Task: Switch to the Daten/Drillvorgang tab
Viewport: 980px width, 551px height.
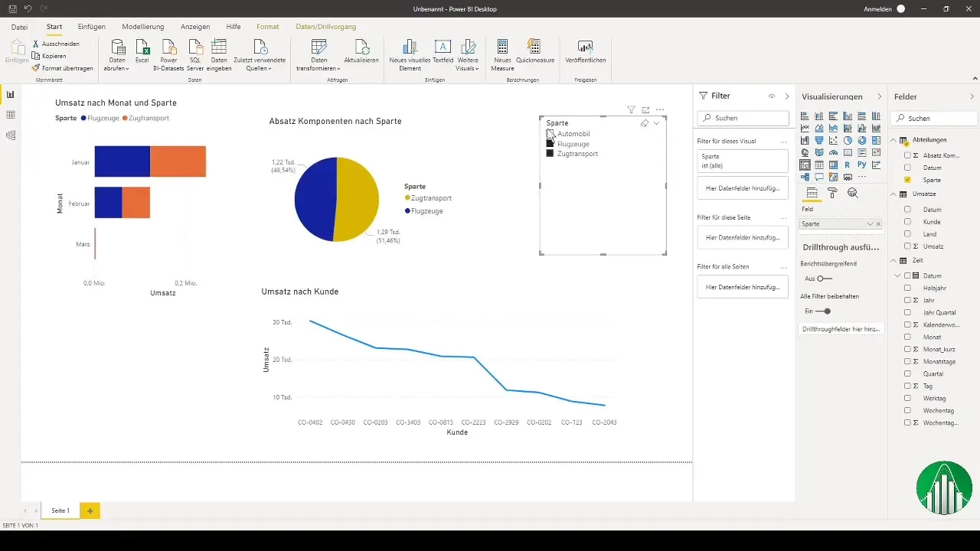Action: 325,27
